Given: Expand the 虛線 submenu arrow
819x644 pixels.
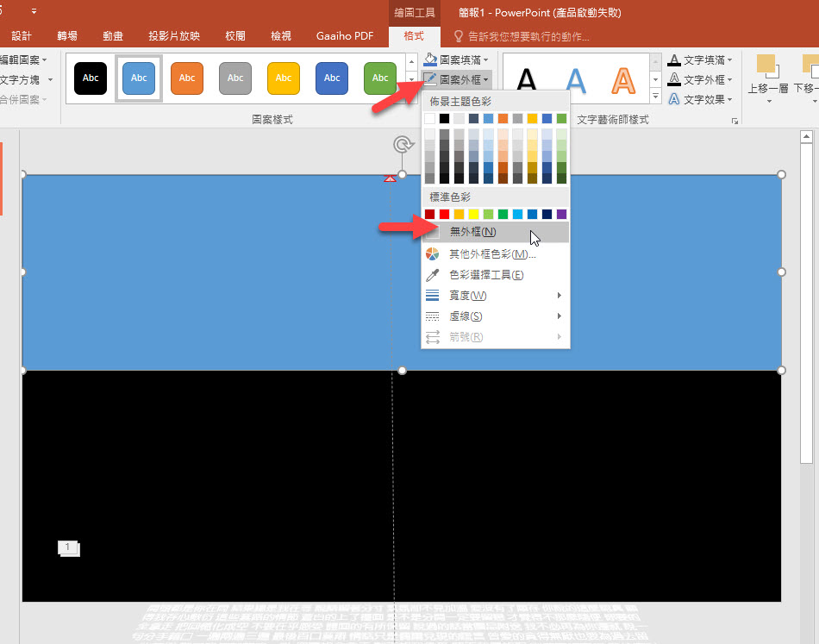Looking at the screenshot, I should point(559,316).
